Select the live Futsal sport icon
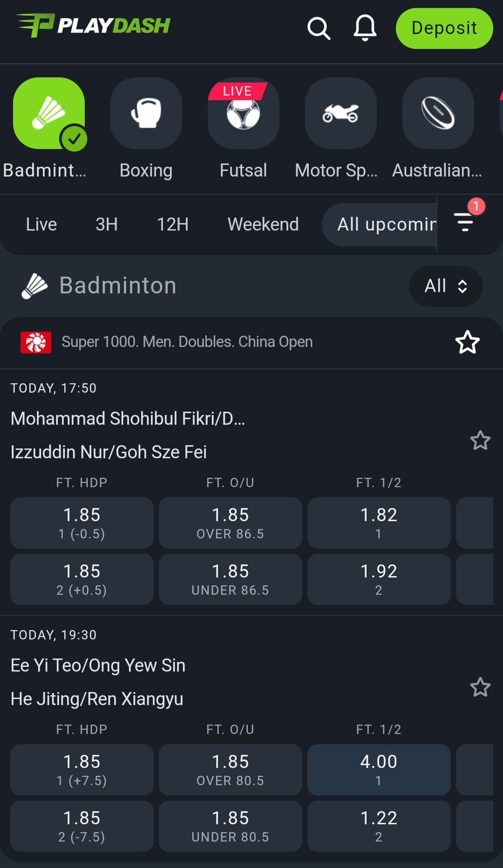This screenshot has height=868, width=503. [x=243, y=113]
